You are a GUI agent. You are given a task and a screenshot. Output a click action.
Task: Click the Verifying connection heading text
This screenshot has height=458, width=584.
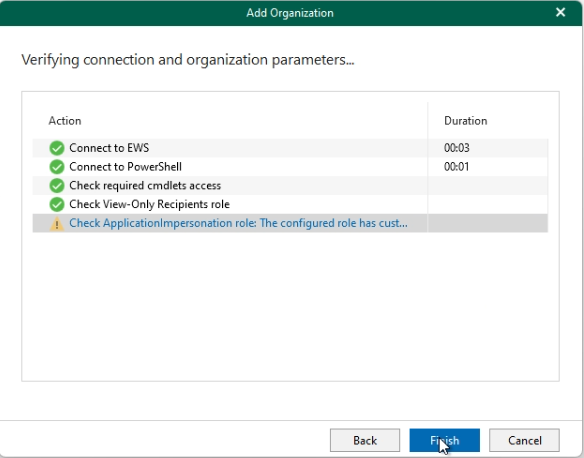tap(188, 60)
